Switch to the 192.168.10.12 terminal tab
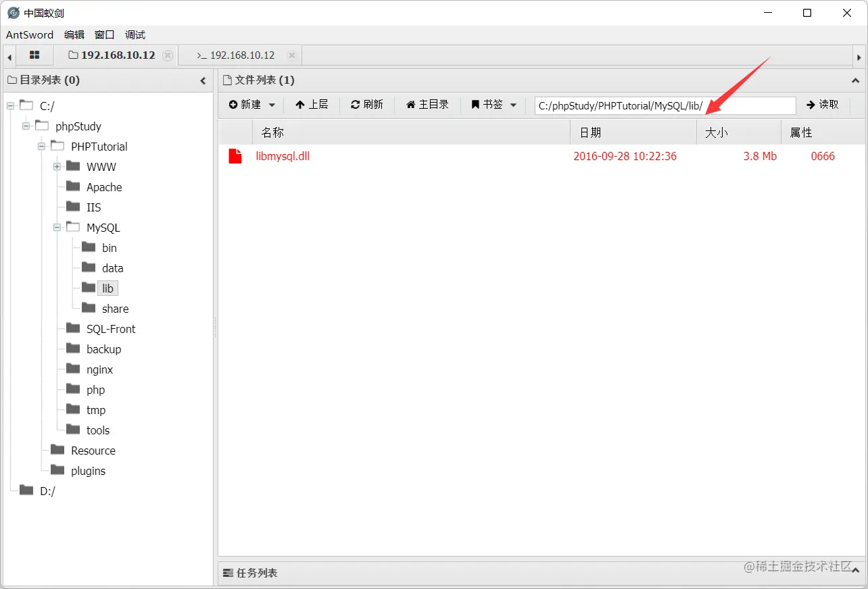 click(x=235, y=55)
